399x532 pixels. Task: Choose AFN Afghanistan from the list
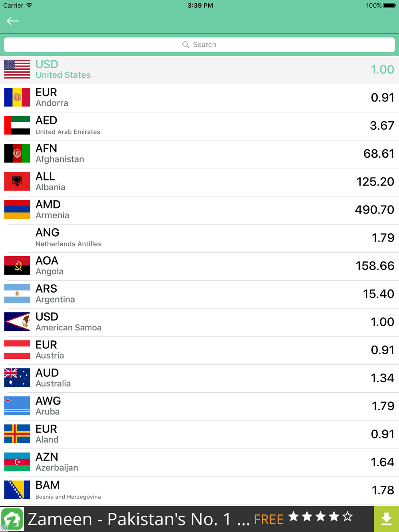[199, 154]
